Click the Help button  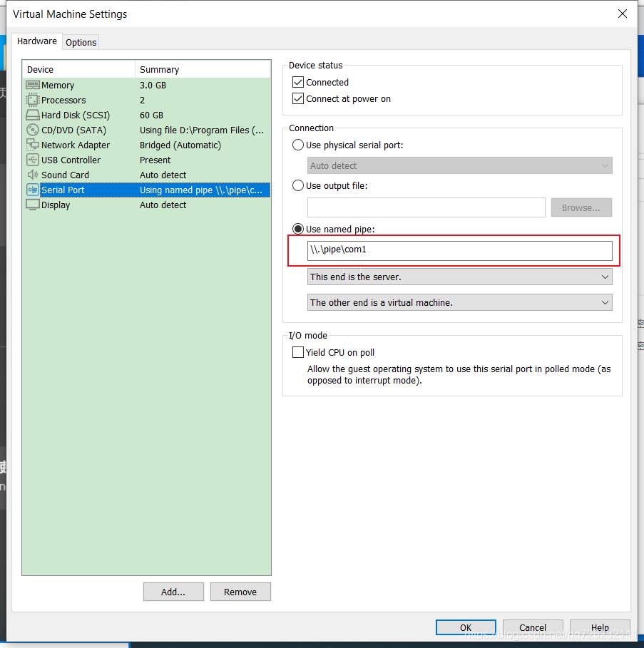point(600,627)
